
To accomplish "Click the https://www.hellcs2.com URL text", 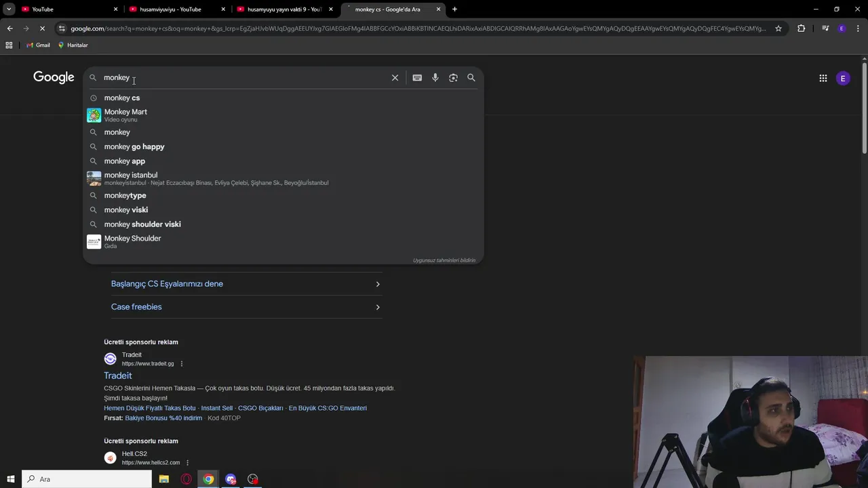I will point(151,463).
